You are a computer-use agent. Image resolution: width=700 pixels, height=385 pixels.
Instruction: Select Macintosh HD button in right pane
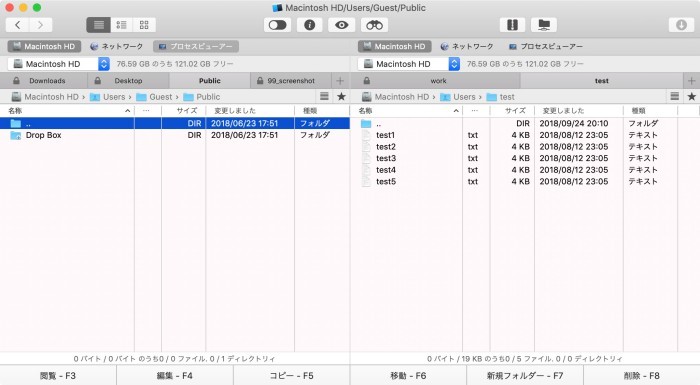click(395, 46)
